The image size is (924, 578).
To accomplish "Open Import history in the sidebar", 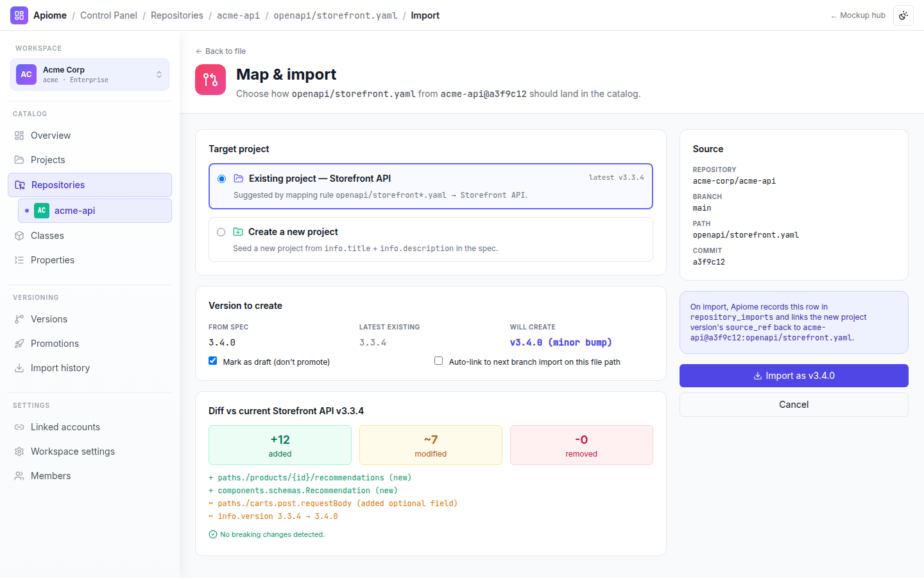I will tap(90, 368).
